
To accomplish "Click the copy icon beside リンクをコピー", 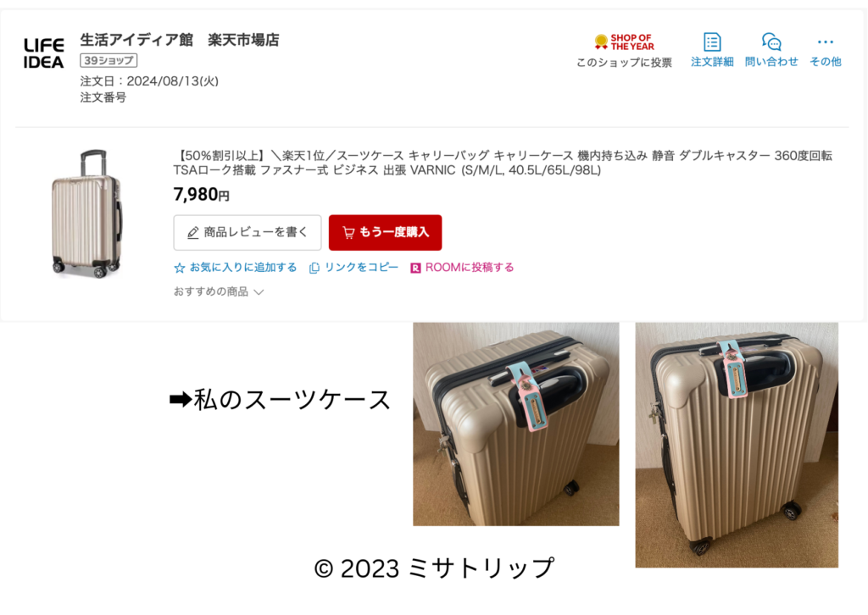I will [314, 269].
